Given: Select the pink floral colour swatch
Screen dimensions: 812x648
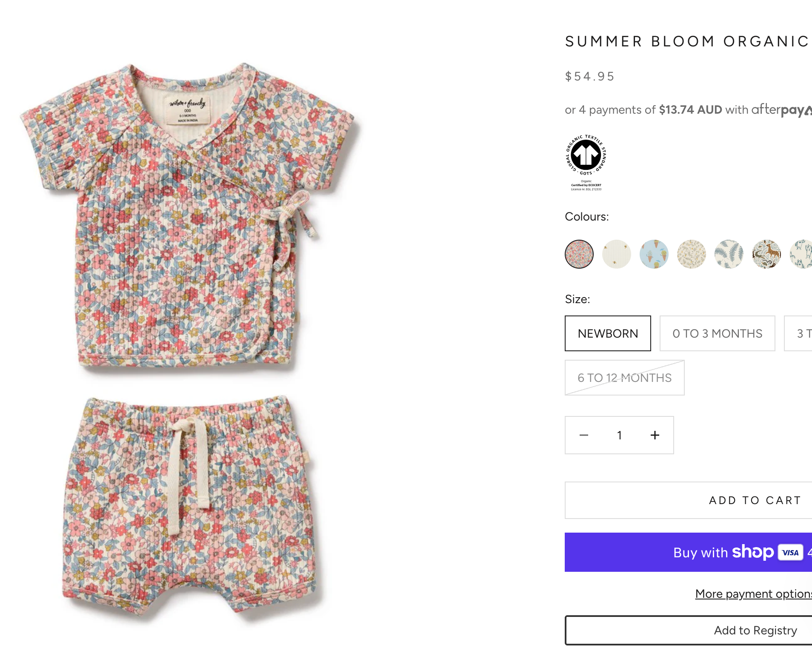Looking at the screenshot, I should click(x=579, y=254).
